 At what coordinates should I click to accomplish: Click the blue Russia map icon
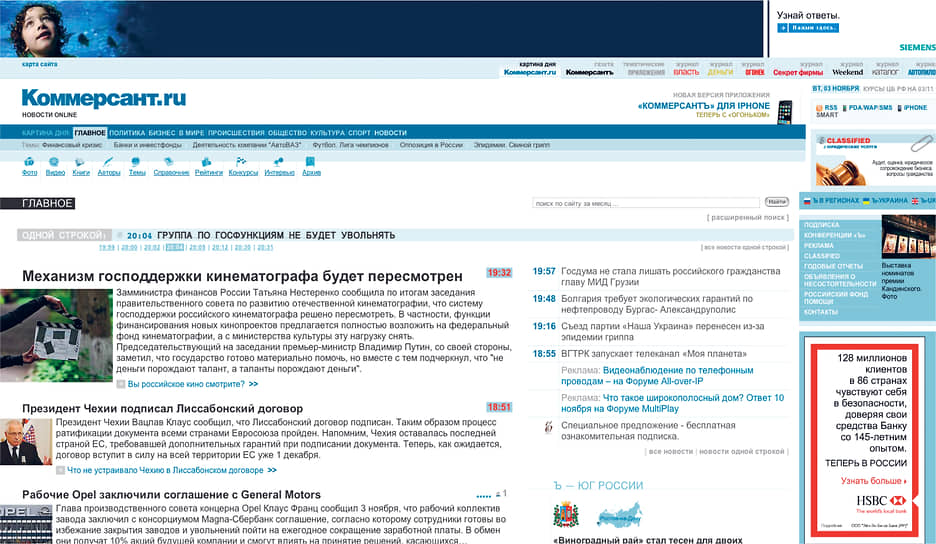619,515
